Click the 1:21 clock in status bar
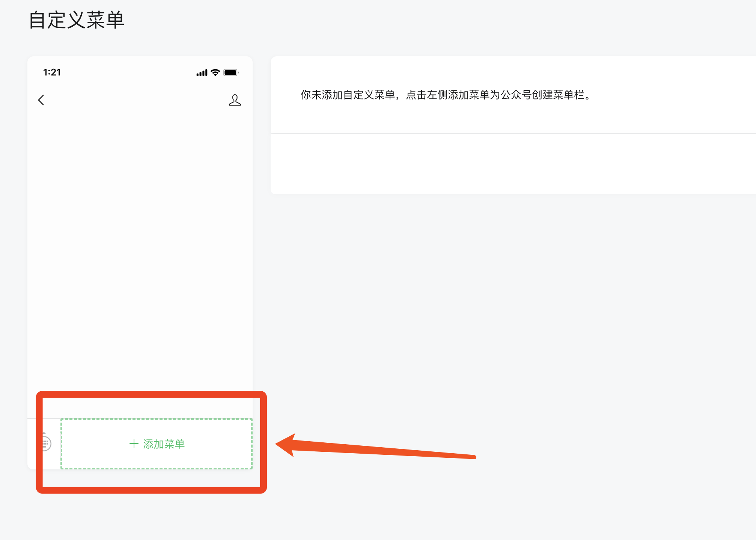This screenshot has height=540, width=756. [52, 72]
